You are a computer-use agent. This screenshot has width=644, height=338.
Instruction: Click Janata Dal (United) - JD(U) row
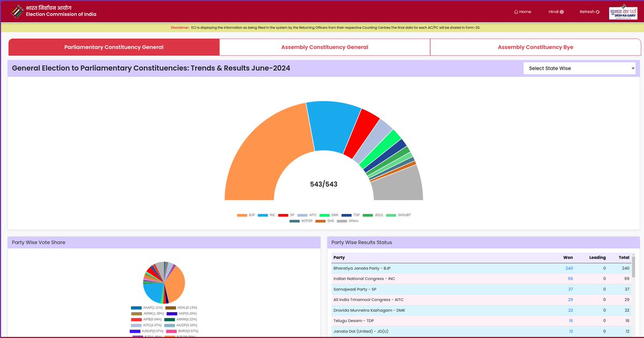[481, 331]
